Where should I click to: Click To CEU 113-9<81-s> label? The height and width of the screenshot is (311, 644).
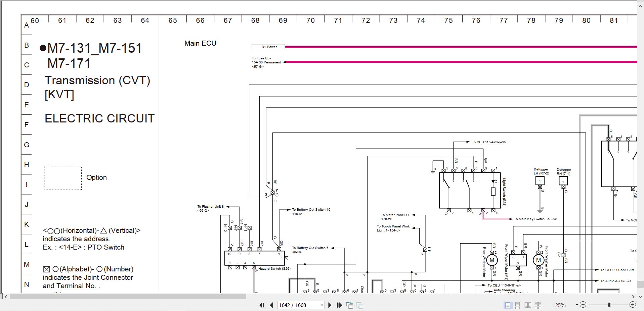click(x=504, y=286)
